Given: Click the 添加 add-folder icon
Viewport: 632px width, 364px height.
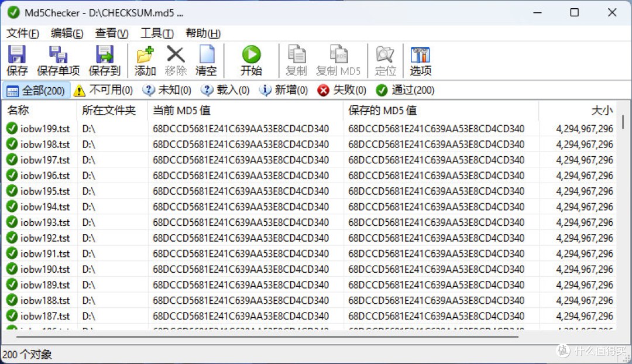Looking at the screenshot, I should (145, 54).
